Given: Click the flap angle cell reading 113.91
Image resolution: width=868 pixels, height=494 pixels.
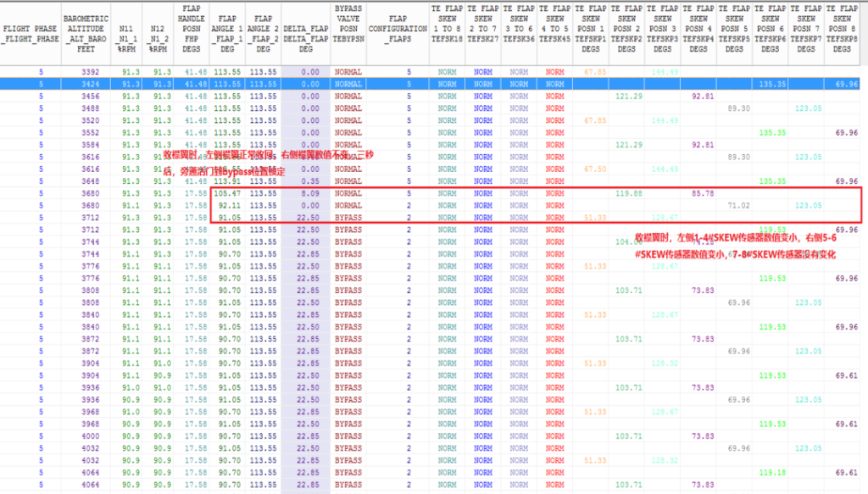Looking at the screenshot, I should pos(228,181).
